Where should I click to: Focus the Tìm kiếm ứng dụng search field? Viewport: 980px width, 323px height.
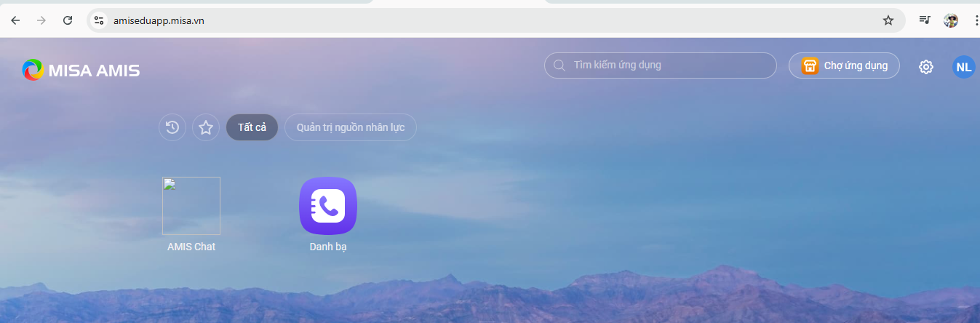click(661, 65)
